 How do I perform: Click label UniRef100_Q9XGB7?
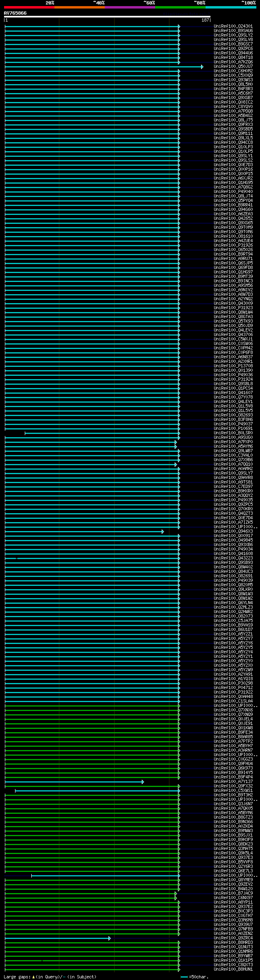click(x=233, y=98)
